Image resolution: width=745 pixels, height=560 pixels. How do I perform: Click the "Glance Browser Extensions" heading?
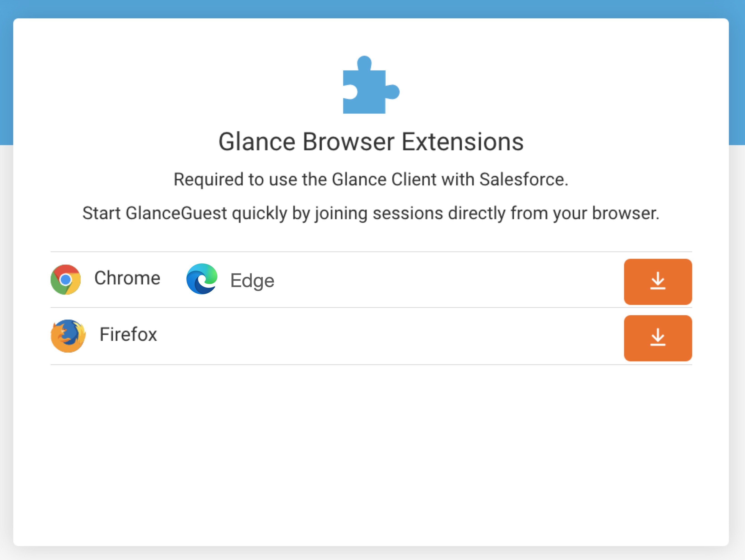(371, 142)
